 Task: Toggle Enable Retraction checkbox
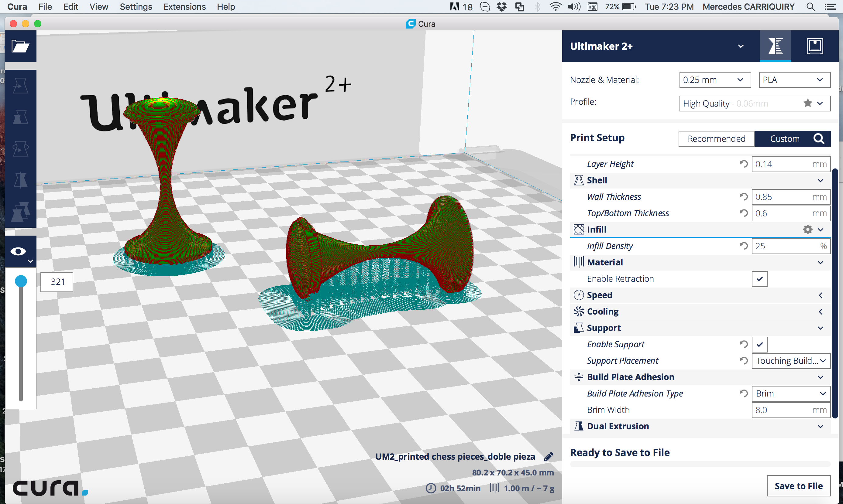tap(759, 279)
